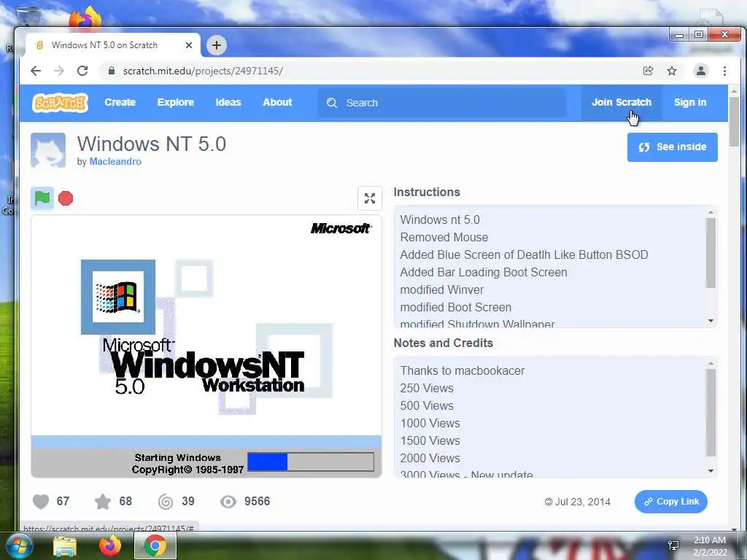Open the Chrome three-dot menu
Viewport: 747px width, 560px height.
[x=724, y=71]
